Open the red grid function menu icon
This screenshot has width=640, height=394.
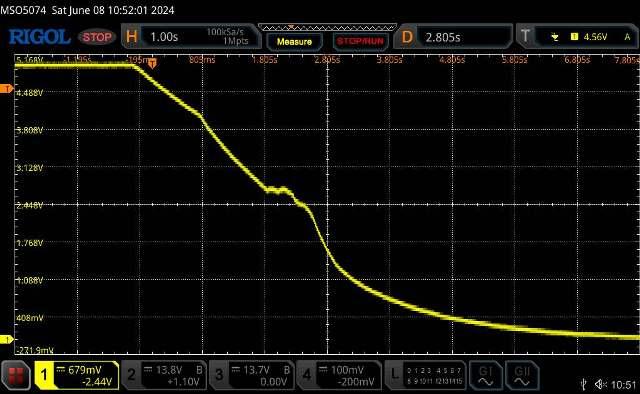16,375
